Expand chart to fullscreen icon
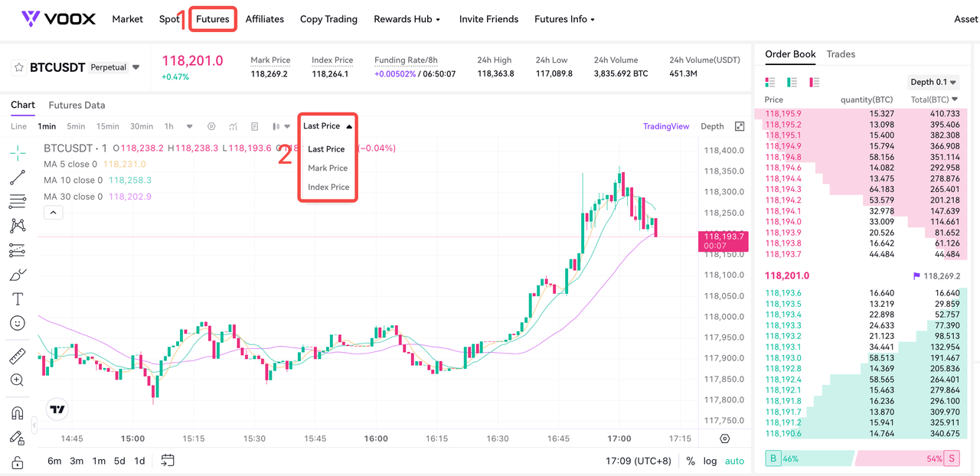This screenshot has width=980, height=476. 740,126
